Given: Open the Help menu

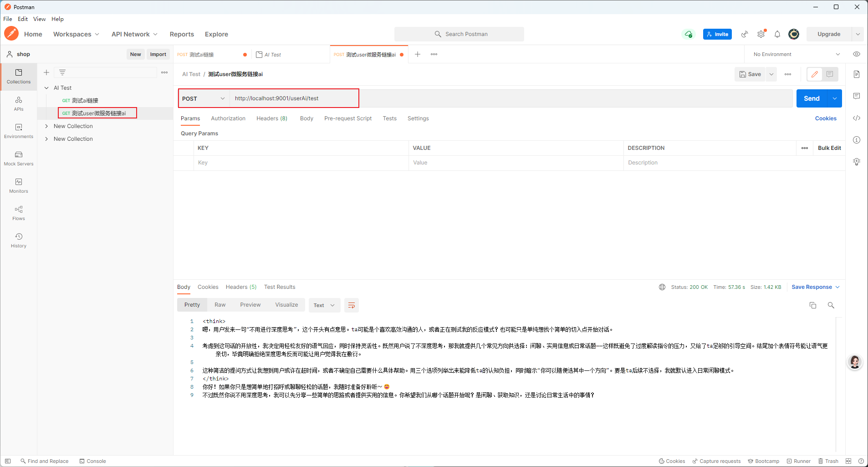Looking at the screenshot, I should click(57, 19).
